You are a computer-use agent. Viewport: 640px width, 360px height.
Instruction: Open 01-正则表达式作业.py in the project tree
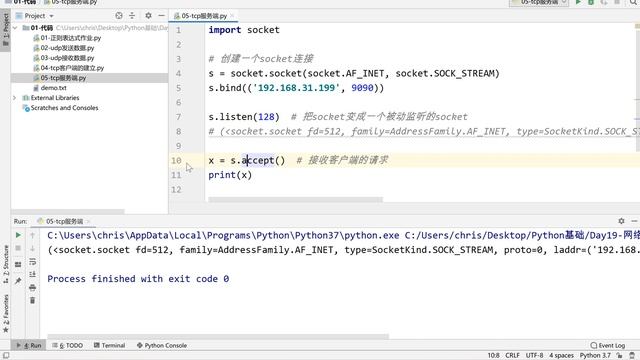71,38
